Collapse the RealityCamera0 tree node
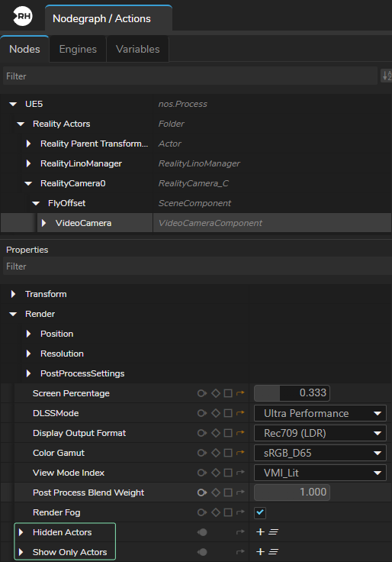Image resolution: width=392 pixels, height=562 pixels. click(x=28, y=183)
